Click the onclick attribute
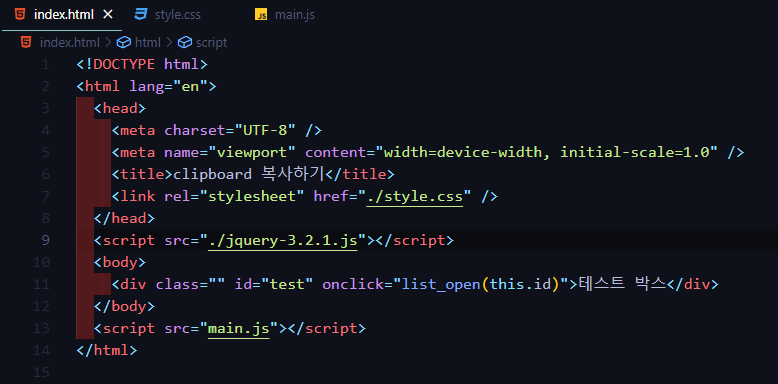The width and height of the screenshot is (778, 384). tap(353, 284)
